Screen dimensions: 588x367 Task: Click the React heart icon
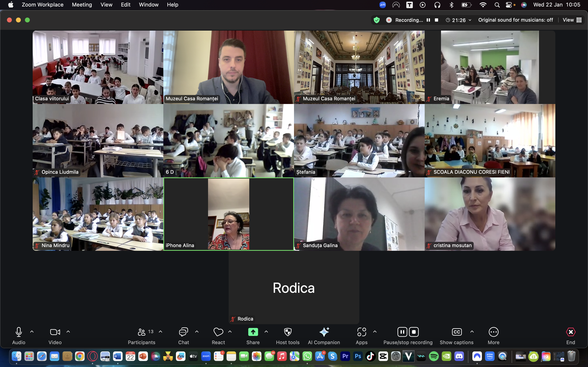tap(218, 332)
